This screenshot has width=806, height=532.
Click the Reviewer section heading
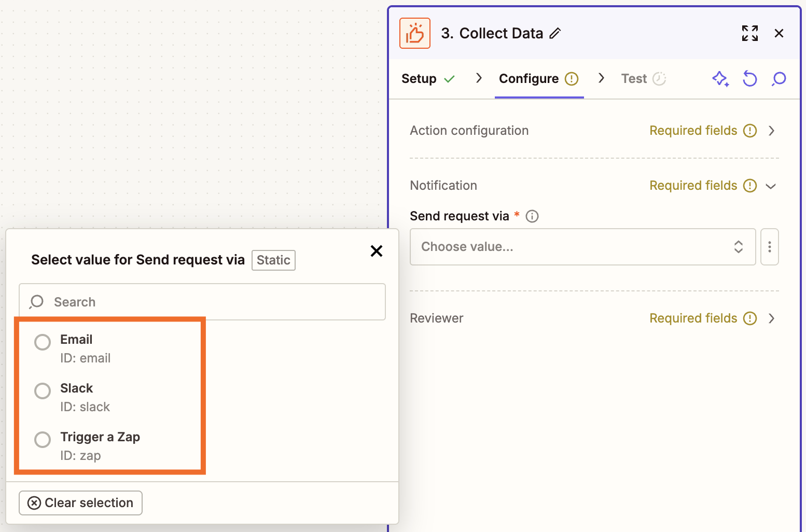pos(436,318)
